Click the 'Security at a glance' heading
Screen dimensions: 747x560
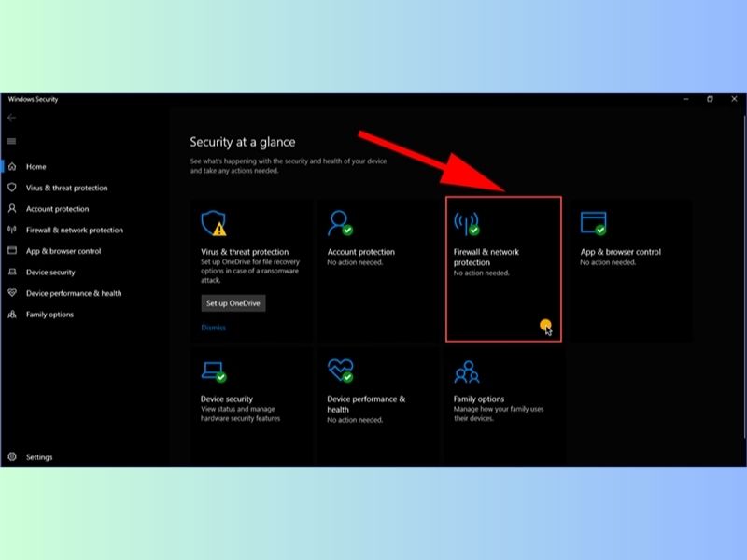[x=243, y=142]
